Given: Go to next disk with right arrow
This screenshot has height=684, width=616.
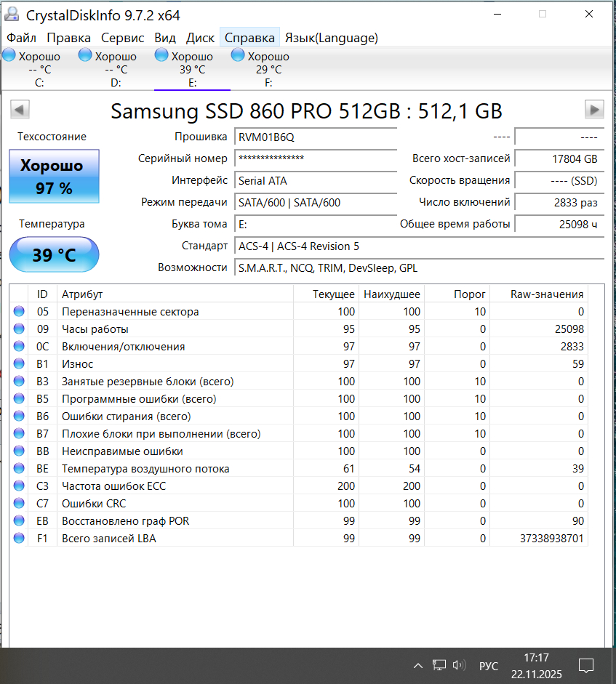Looking at the screenshot, I should pyautogui.click(x=594, y=110).
